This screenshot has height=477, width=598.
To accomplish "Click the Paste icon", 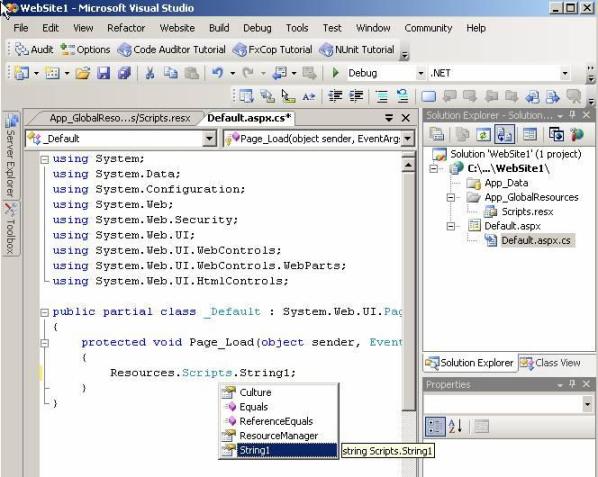I will click(191, 72).
